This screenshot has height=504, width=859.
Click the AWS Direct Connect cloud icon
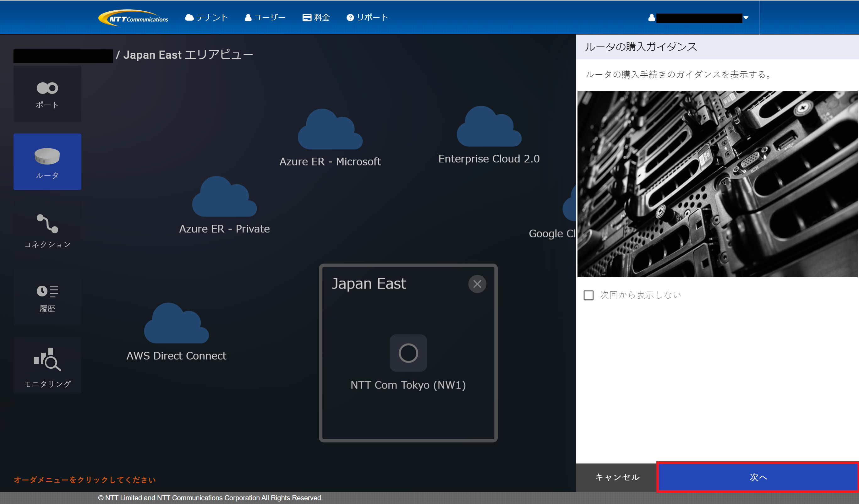(x=176, y=325)
